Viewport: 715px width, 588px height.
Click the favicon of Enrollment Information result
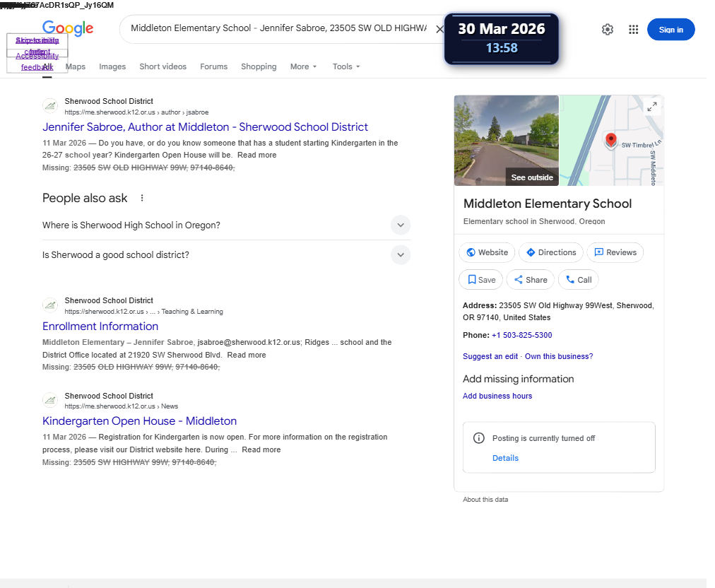50,305
